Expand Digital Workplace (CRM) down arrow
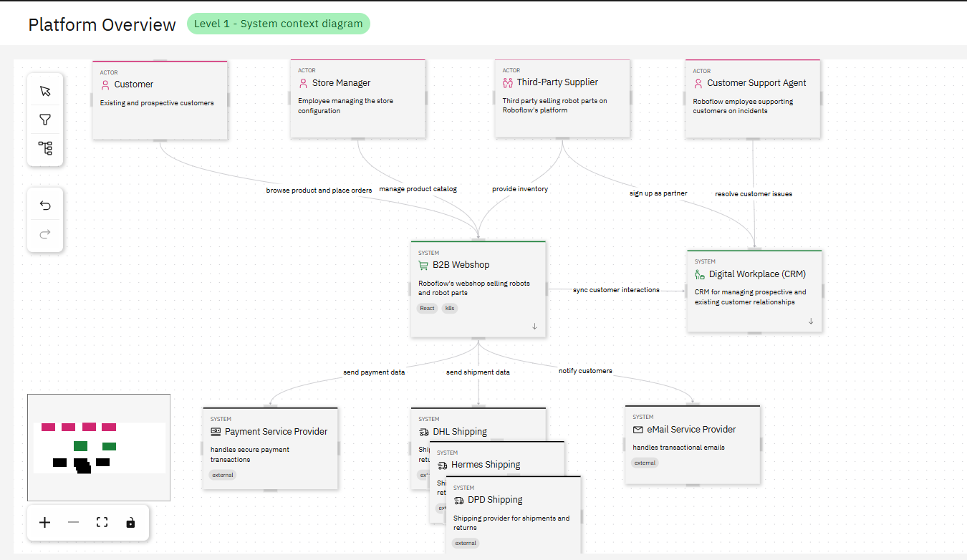The height and width of the screenshot is (560, 967). pyautogui.click(x=811, y=322)
